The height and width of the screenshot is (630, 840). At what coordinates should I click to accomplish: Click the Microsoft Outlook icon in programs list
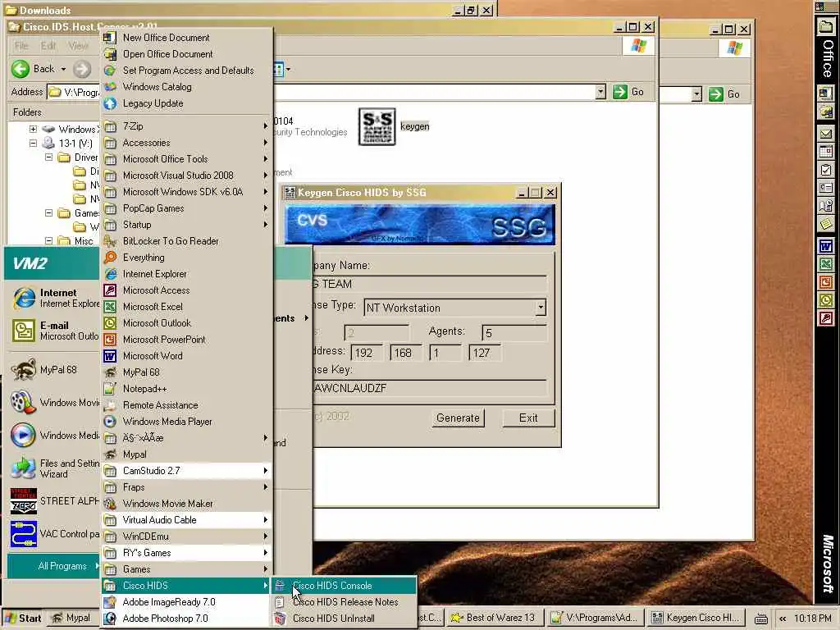pyautogui.click(x=110, y=323)
